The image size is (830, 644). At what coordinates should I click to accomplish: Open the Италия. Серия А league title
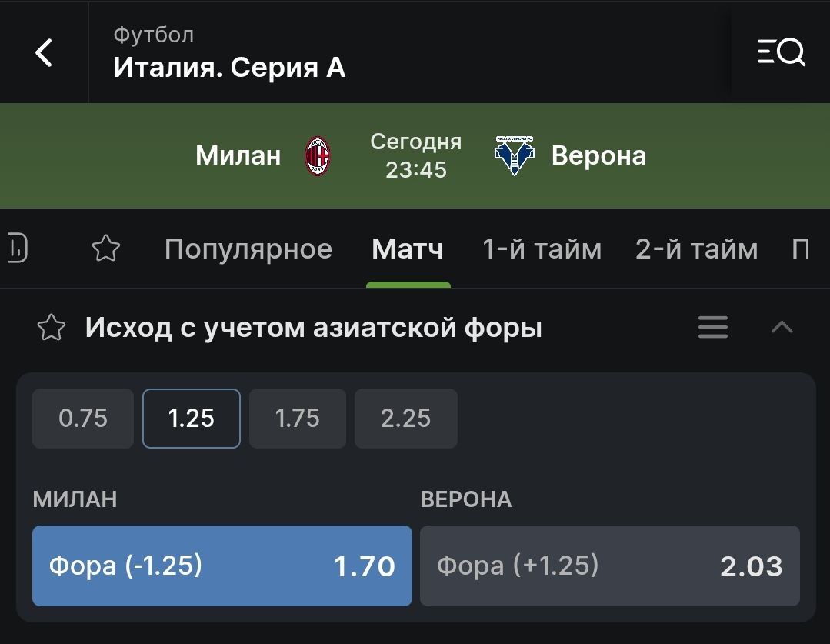coord(229,68)
